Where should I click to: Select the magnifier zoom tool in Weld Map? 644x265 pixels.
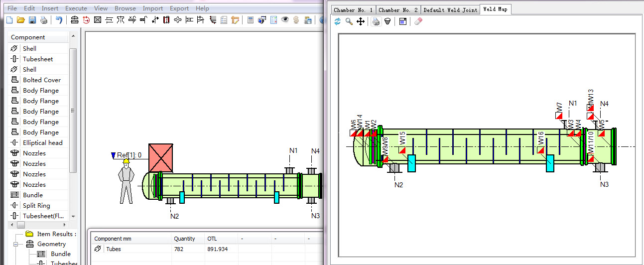tap(349, 21)
